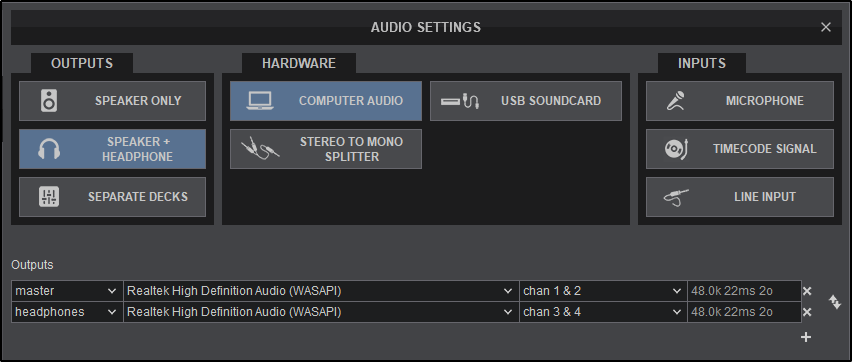Screen dimensions: 852x362
Task: Select the Speaker Only speaker icon
Action: click(x=49, y=101)
